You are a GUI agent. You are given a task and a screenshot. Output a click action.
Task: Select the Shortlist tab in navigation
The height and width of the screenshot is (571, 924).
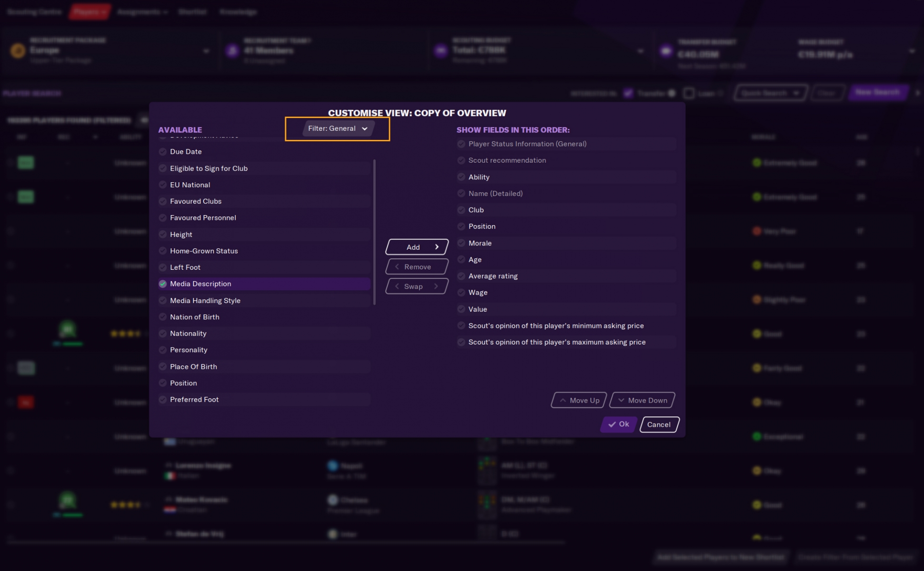point(192,12)
